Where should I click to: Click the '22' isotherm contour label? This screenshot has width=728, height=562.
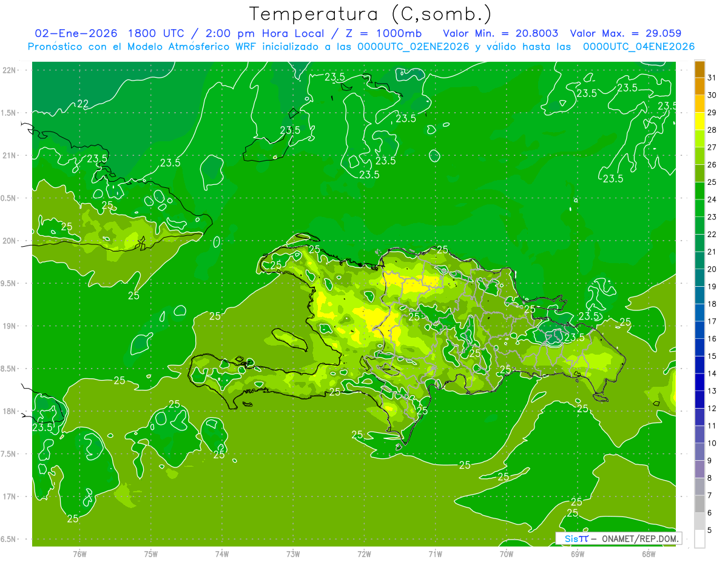pyautogui.click(x=83, y=104)
